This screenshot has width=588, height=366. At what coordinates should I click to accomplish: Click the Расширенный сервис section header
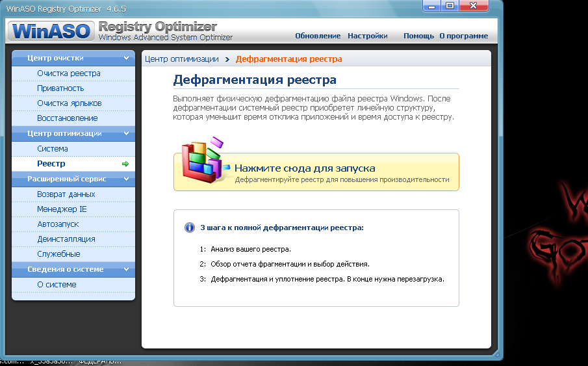73,179
